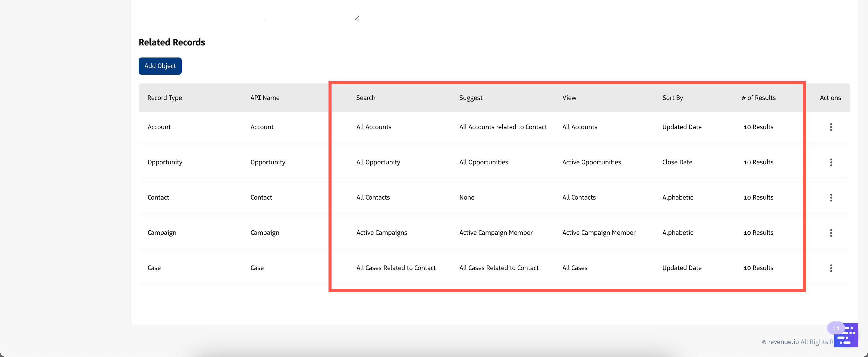Screen dimensions: 868x357
Task: Click All Contacts in the View column
Action: click(x=579, y=197)
